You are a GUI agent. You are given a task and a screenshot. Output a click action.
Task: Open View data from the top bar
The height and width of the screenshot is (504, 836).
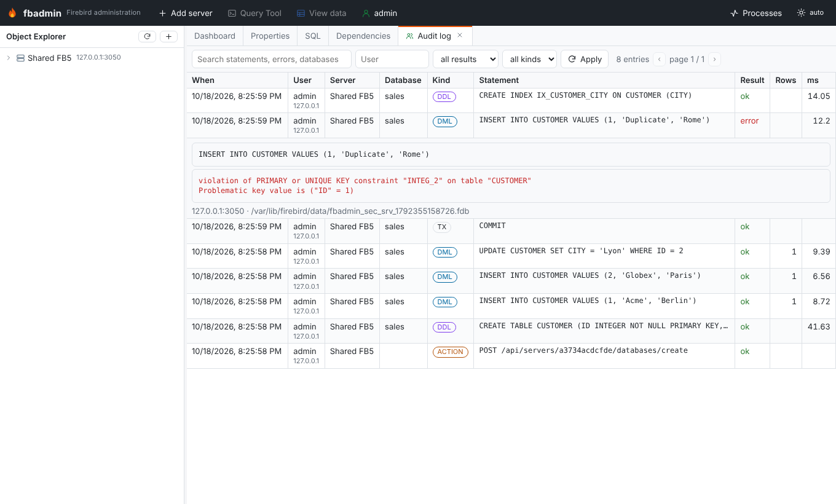321,13
